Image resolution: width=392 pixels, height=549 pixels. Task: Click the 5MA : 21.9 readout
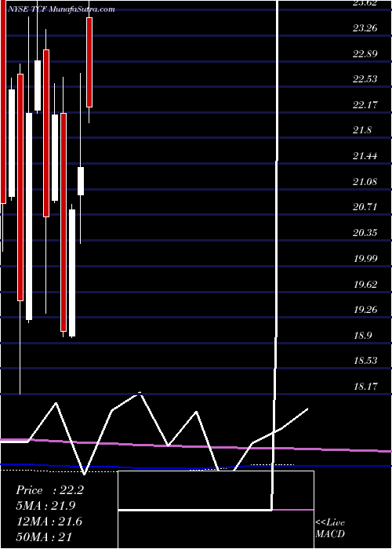coord(45,506)
